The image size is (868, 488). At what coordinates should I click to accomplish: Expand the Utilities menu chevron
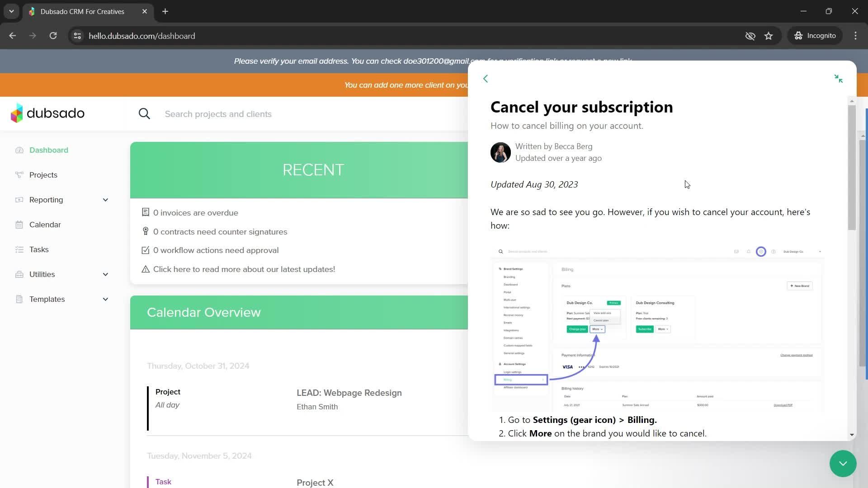105,274
